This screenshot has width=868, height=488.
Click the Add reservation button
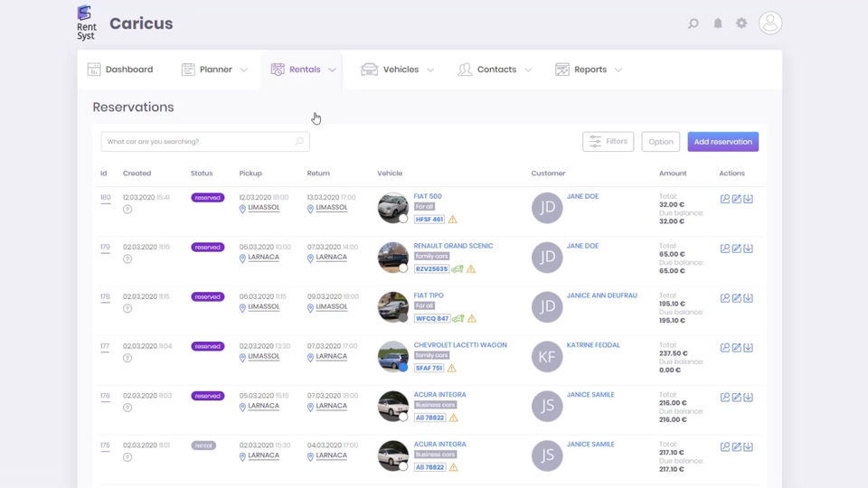[723, 142]
